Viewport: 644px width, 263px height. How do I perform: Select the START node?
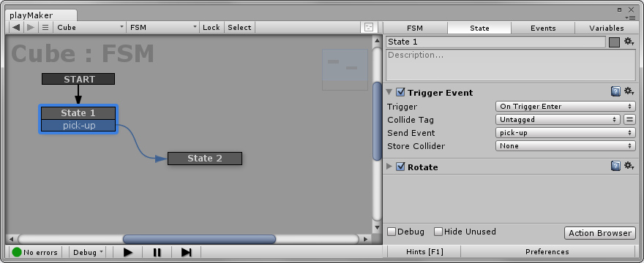[78, 79]
